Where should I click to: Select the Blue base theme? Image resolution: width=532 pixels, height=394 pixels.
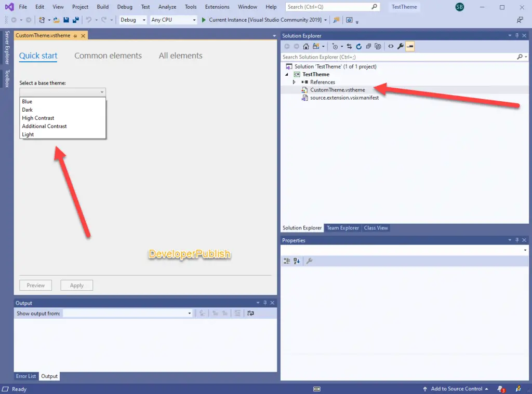click(x=63, y=101)
